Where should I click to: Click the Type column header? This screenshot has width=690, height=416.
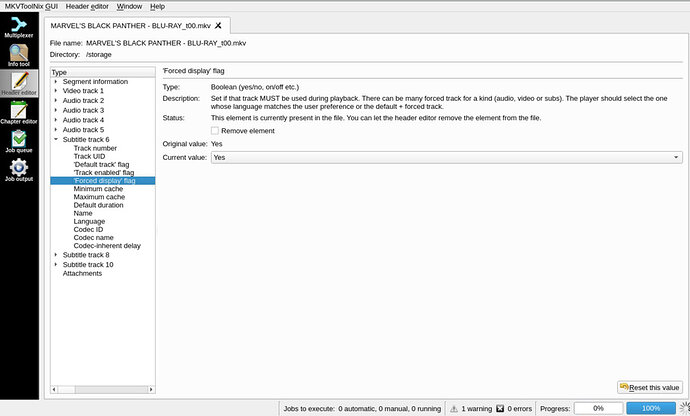click(x=103, y=72)
